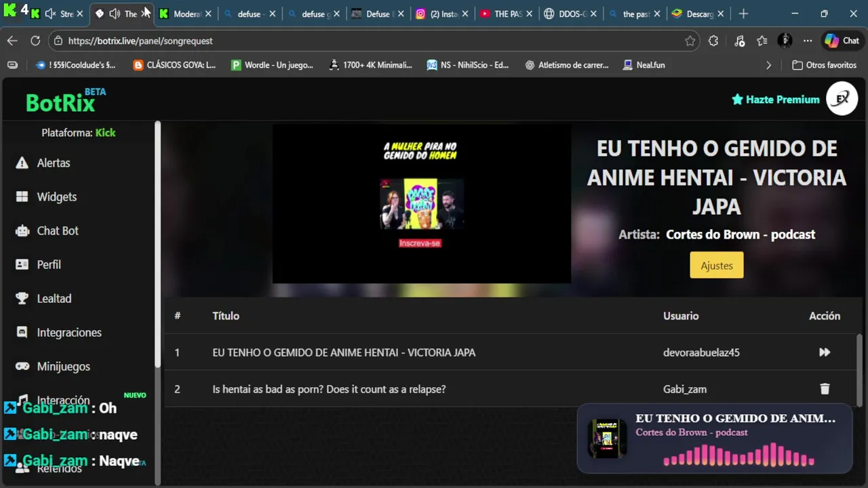
Task: Open browser settings three-dots menu
Action: tap(808, 41)
